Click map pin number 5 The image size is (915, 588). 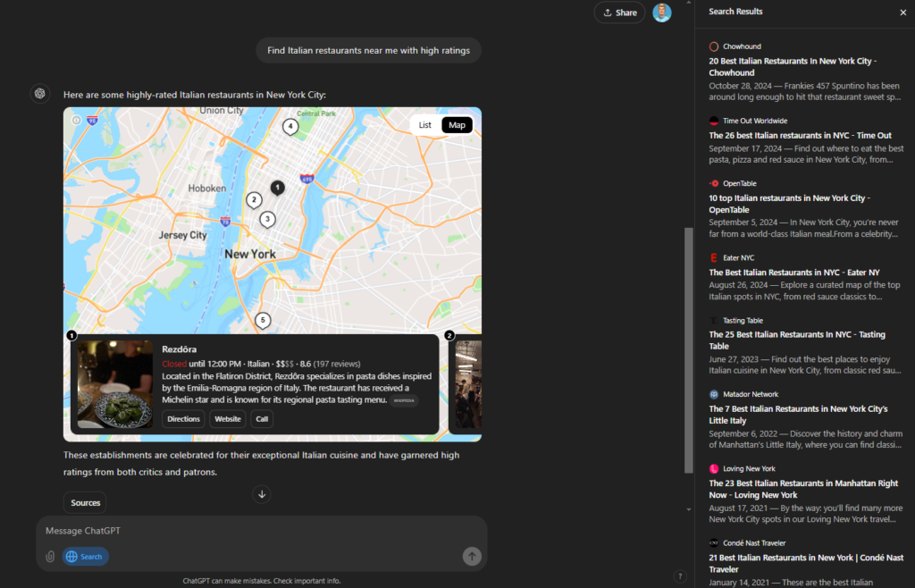click(263, 321)
